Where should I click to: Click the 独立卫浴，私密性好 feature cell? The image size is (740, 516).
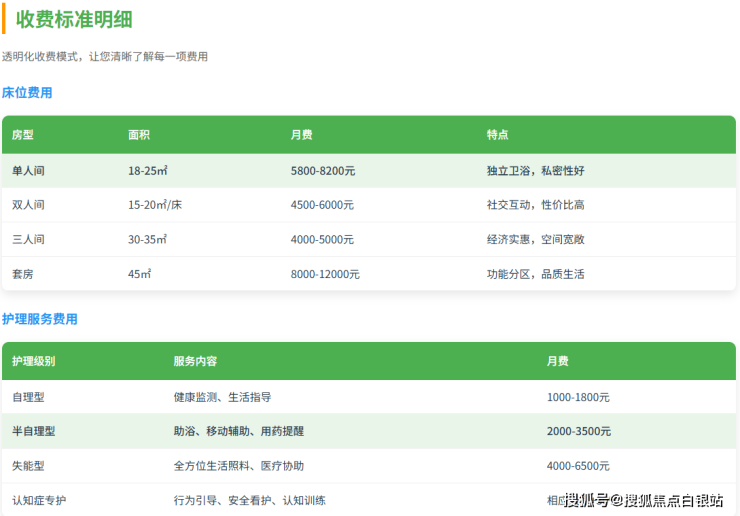(536, 171)
